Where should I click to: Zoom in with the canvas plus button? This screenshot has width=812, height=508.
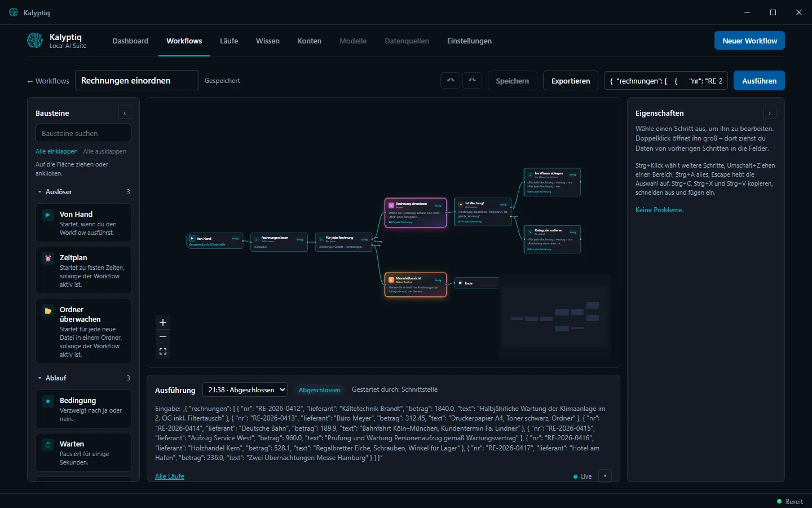[163, 322]
